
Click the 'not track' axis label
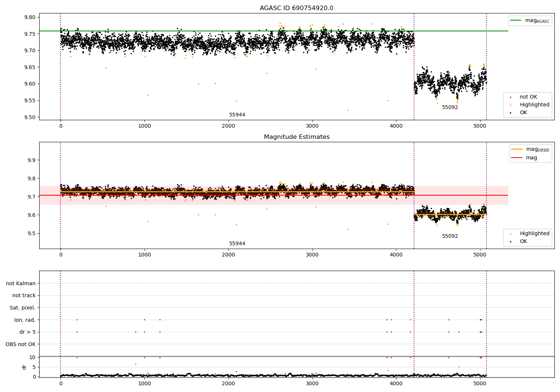click(24, 295)
